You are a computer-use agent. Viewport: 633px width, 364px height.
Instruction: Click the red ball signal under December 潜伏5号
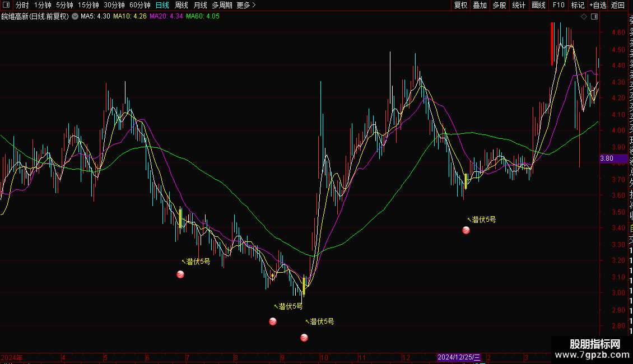[x=466, y=230]
